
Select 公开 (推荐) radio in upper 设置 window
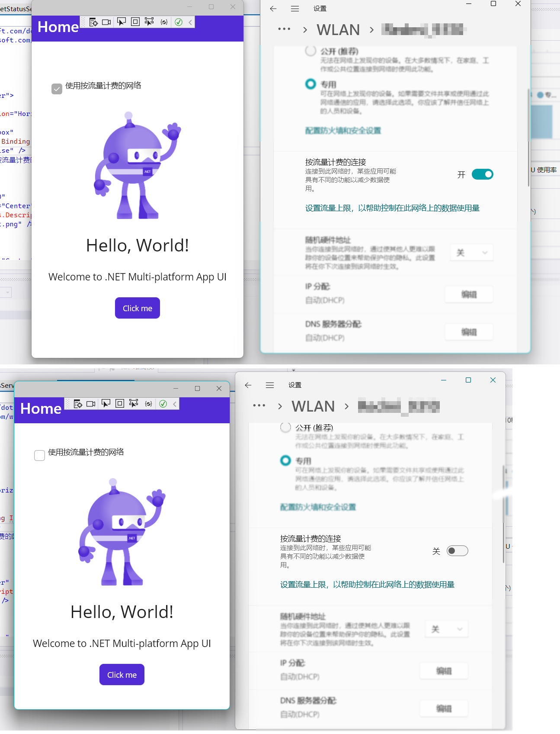coord(310,51)
